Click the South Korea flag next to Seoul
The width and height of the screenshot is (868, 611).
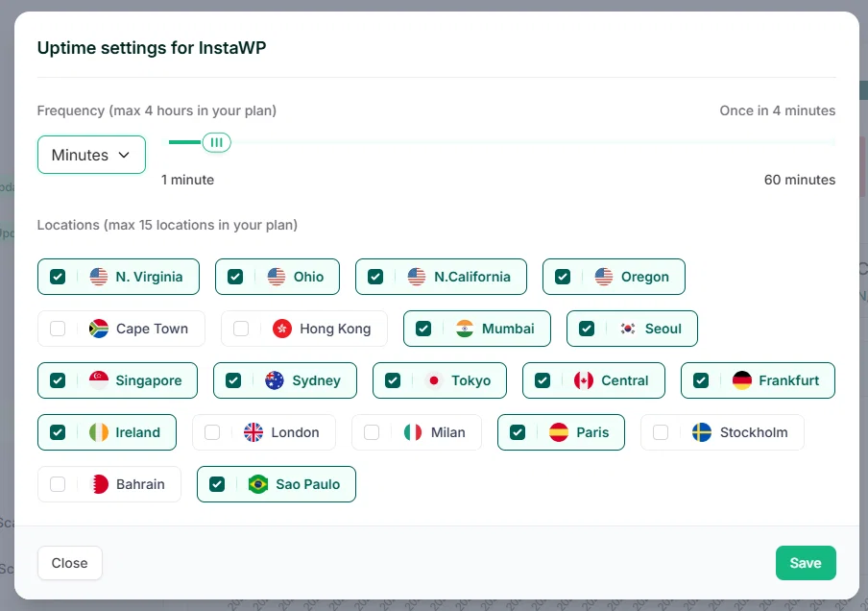628,329
